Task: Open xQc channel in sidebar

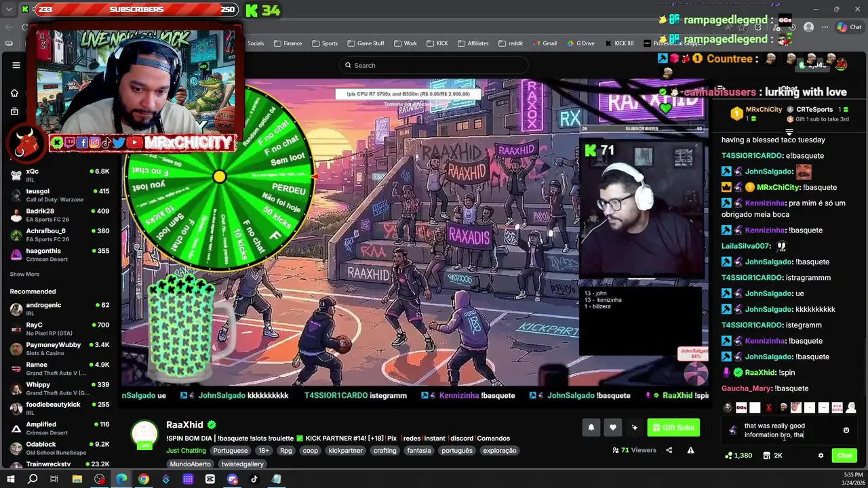Action: pyautogui.click(x=60, y=176)
